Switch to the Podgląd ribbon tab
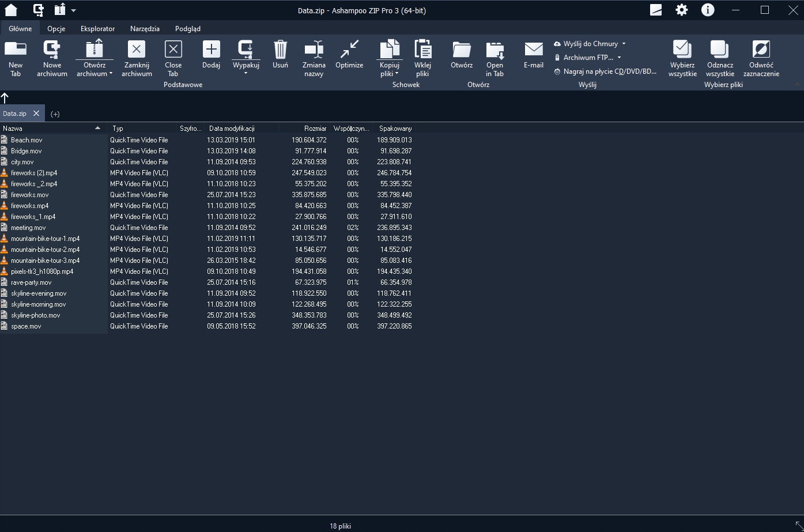The height and width of the screenshot is (532, 804). (188, 28)
